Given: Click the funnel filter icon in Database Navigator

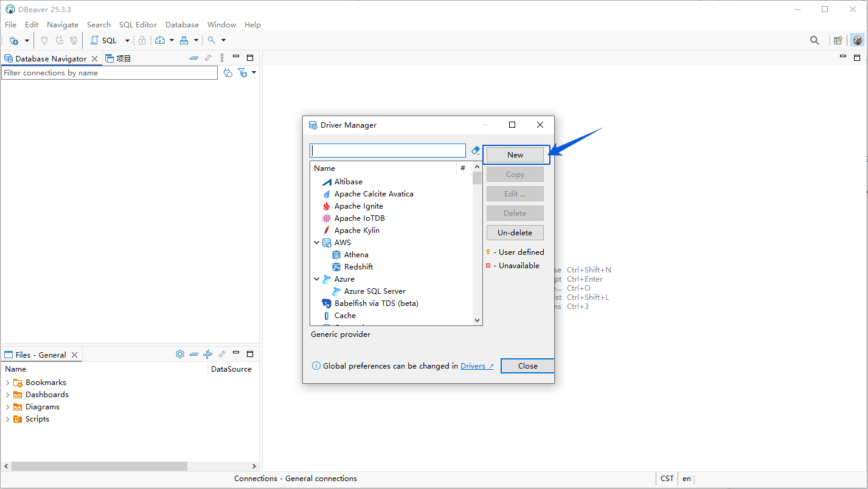Looking at the screenshot, I should tap(242, 73).
